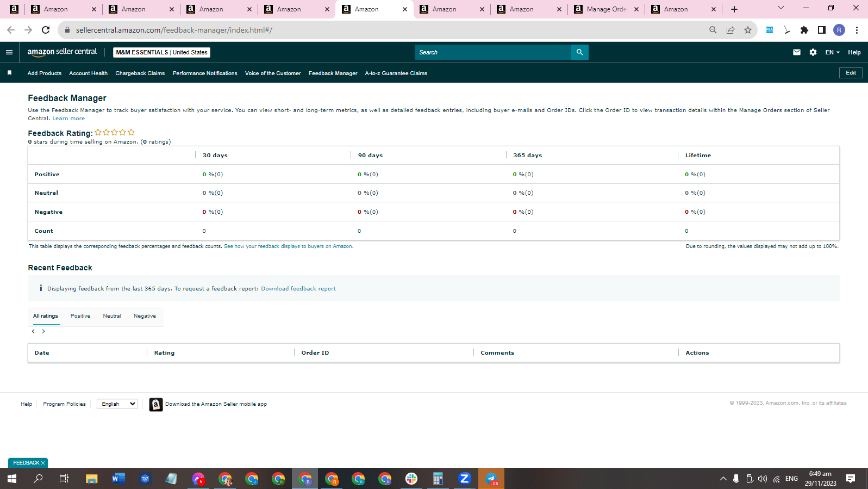
Task: Open Account Health menu item
Action: coord(88,73)
